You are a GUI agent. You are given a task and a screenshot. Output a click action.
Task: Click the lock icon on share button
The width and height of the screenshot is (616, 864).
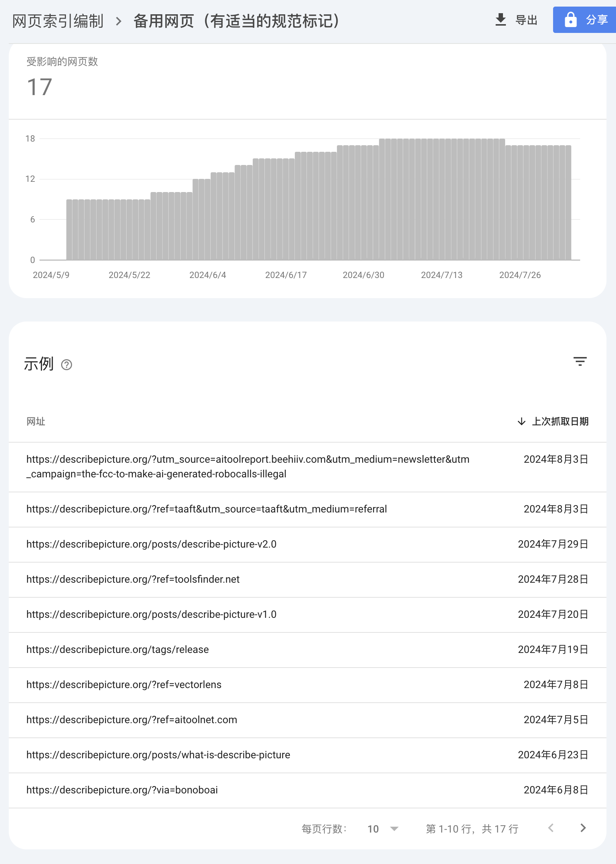570,19
